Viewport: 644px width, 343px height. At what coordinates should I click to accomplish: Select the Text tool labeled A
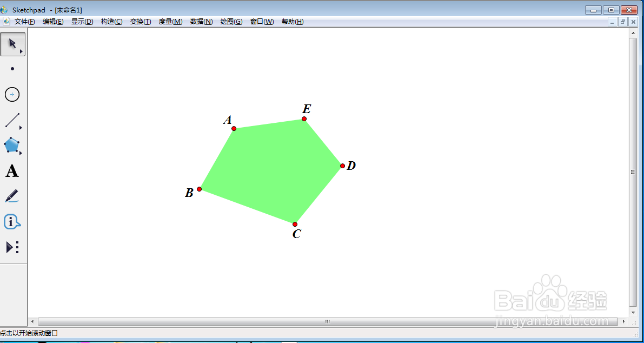click(12, 171)
